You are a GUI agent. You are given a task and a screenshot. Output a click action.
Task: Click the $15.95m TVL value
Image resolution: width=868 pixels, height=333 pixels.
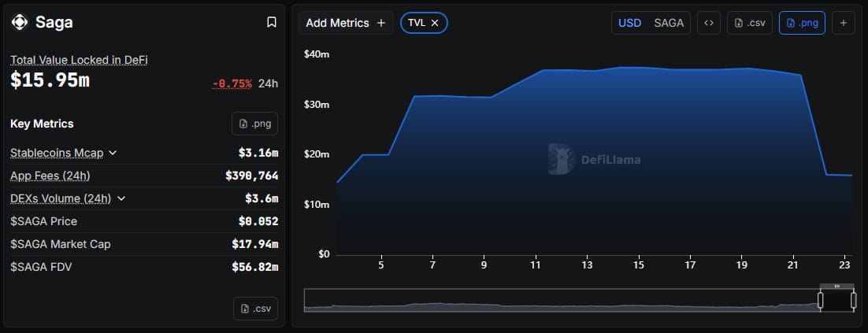[50, 80]
